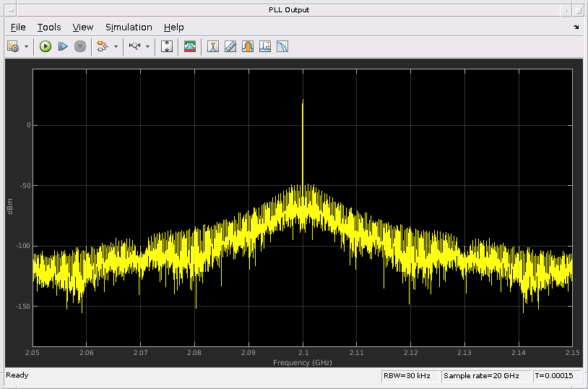Open the Tools menu
588x389 pixels.
tap(49, 27)
